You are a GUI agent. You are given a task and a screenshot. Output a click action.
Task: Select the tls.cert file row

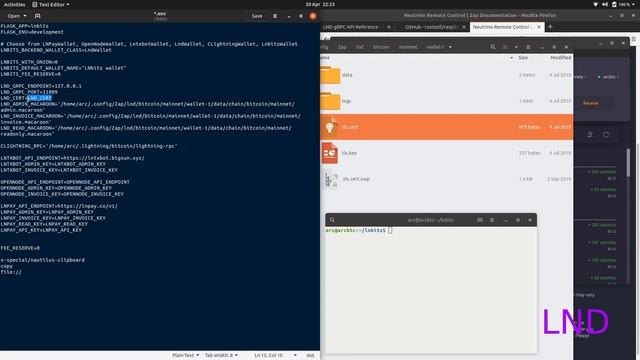coord(447,127)
